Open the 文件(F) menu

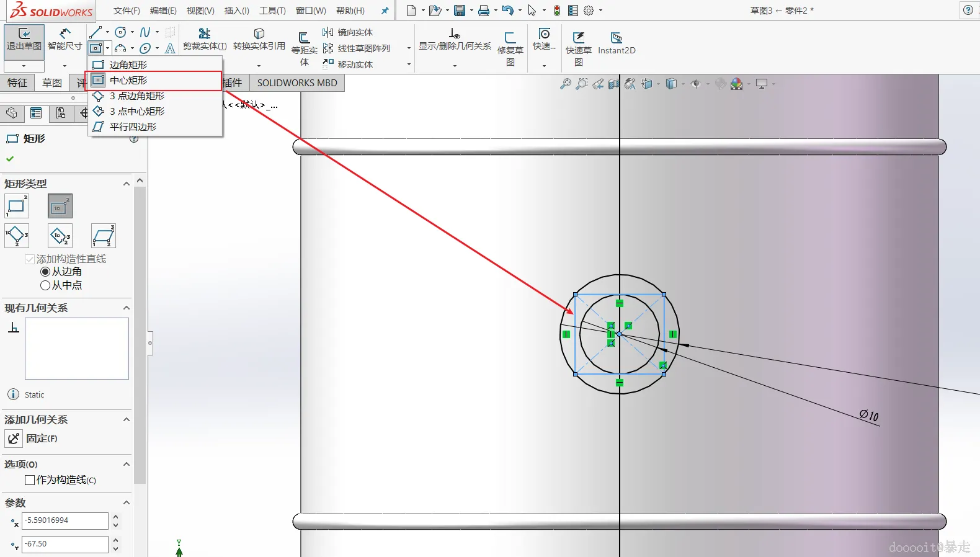click(x=127, y=11)
